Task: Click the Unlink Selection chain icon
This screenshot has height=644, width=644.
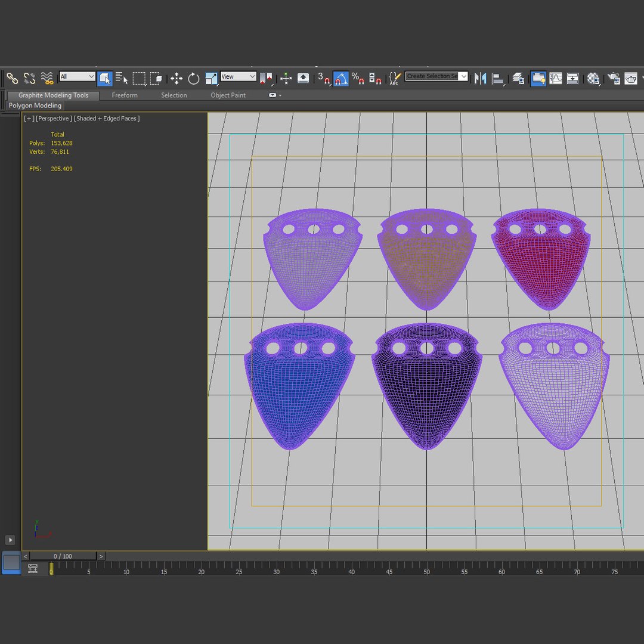Action: tap(30, 78)
